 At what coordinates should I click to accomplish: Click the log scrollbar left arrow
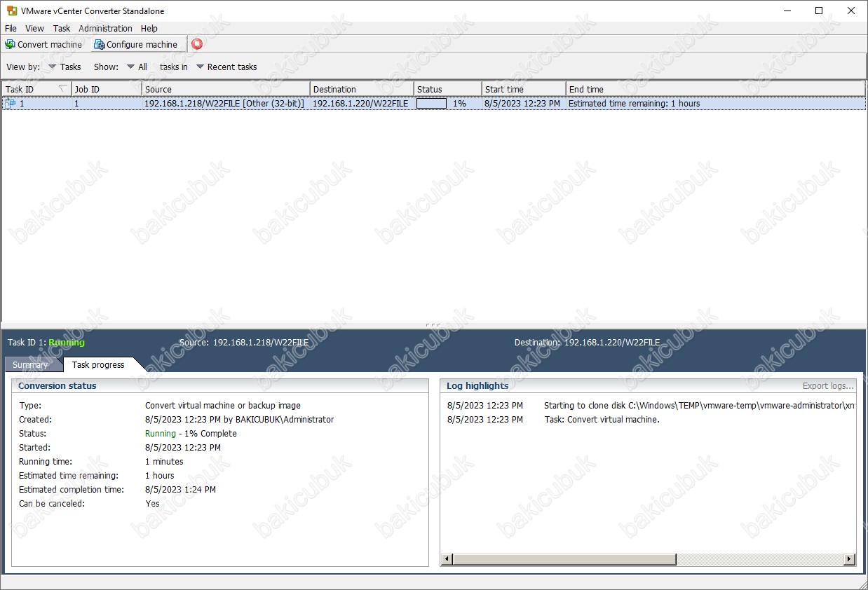(447, 559)
